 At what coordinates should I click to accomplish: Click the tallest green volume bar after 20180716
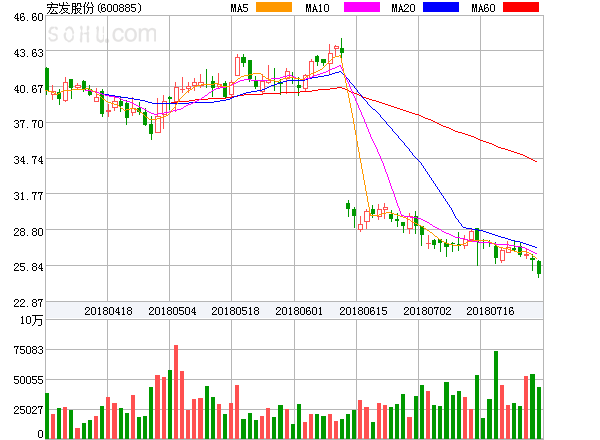click(496, 395)
